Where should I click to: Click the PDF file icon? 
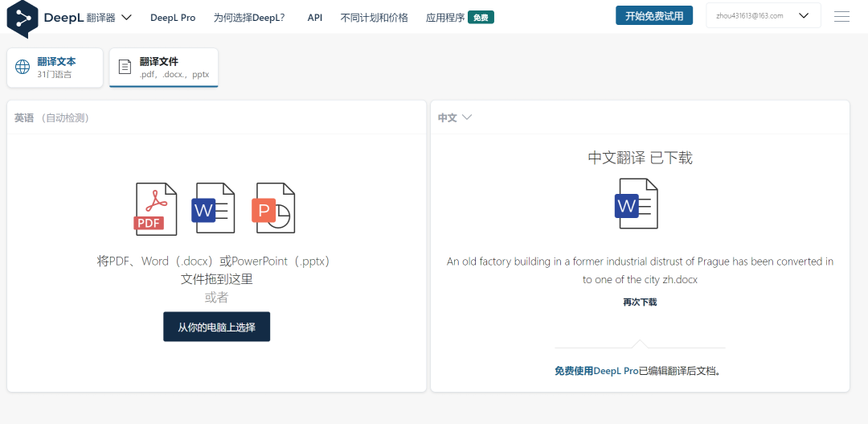(x=156, y=209)
